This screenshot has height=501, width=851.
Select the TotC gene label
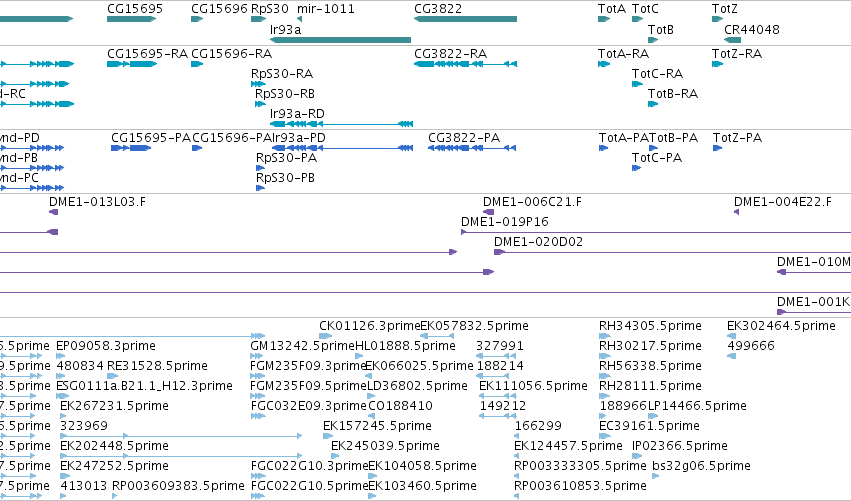click(x=645, y=9)
